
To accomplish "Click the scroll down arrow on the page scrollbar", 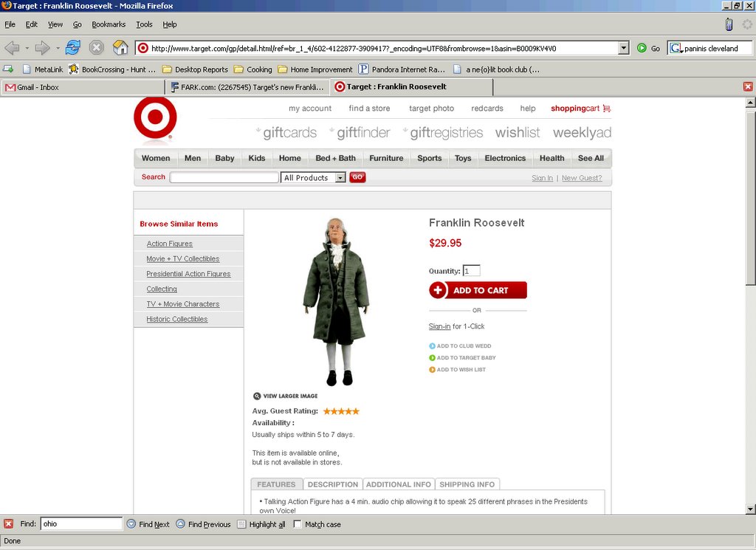I will [x=750, y=509].
